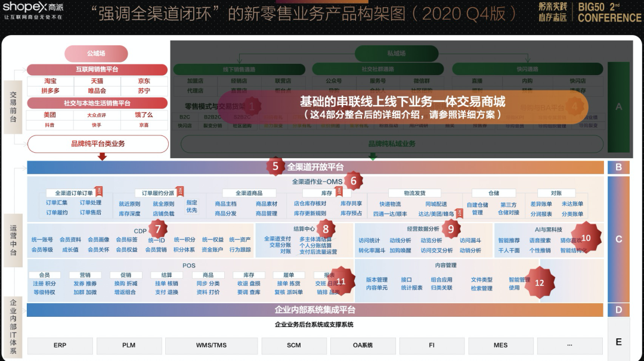The height and width of the screenshot is (361, 644).
Task: Click the MES system box
Action: coord(501,345)
